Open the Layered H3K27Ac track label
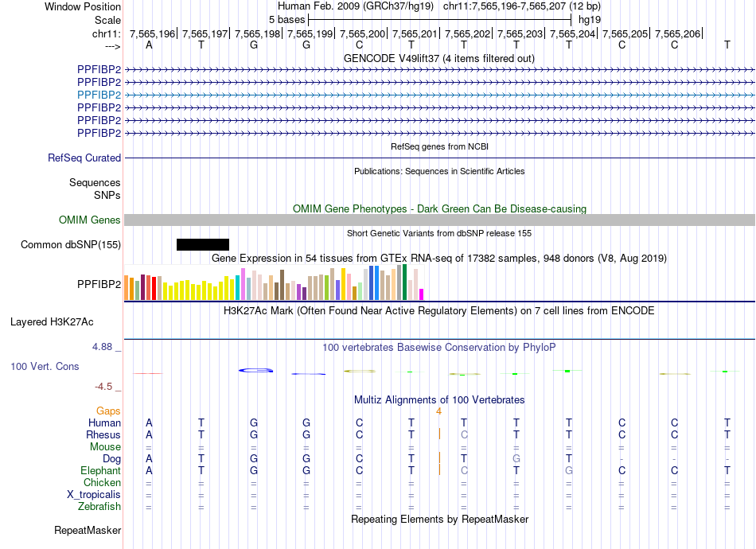Image resolution: width=756 pixels, height=549 pixels. pos(52,322)
